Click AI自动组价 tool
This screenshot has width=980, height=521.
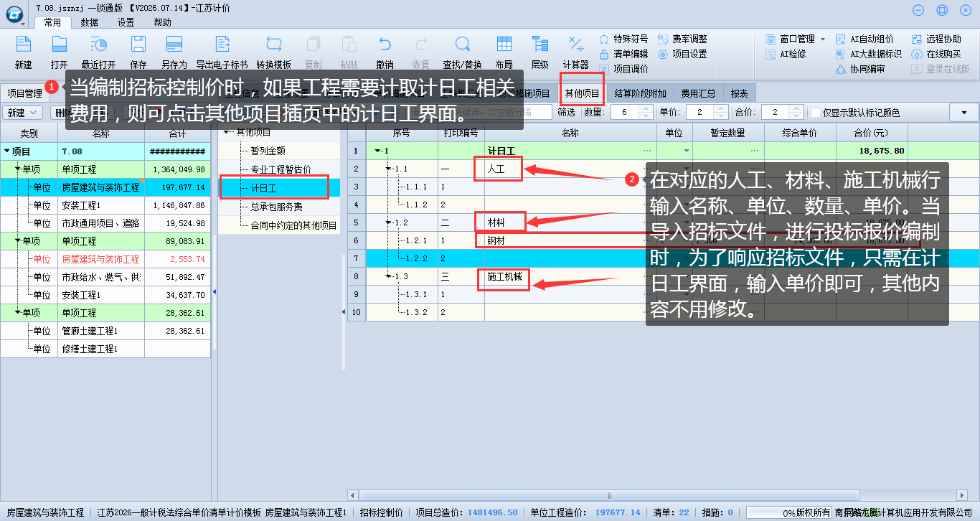pyautogui.click(x=865, y=39)
